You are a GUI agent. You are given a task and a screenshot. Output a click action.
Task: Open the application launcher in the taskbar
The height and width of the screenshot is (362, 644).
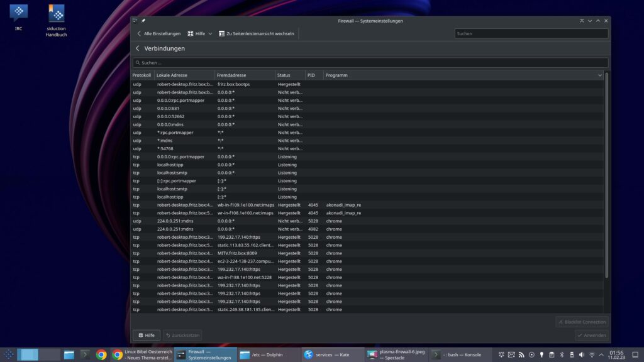[8, 354]
